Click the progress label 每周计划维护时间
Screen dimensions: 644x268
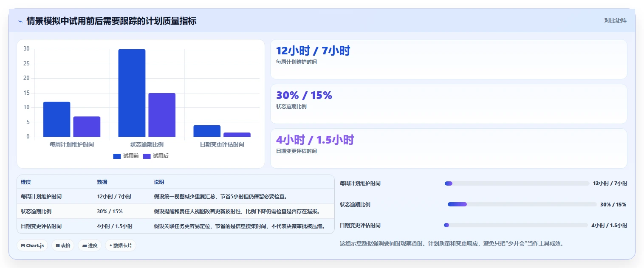click(360, 183)
